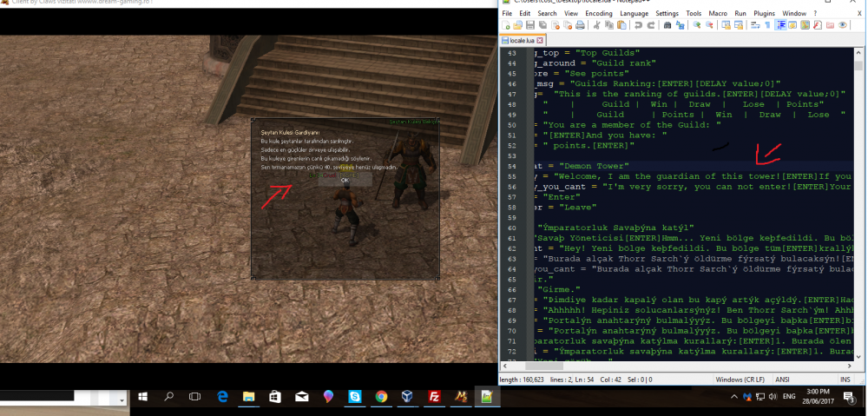
Task: Click the "Demon Tower" string on line 54
Action: click(x=593, y=166)
